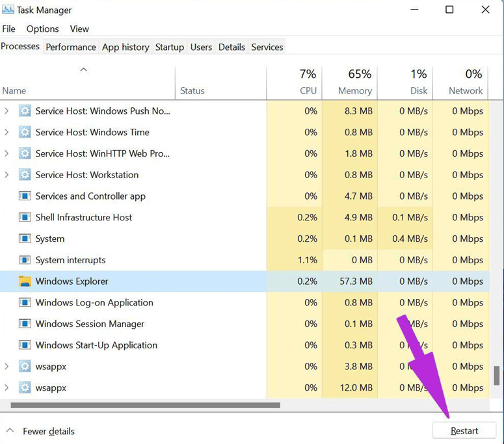Switch to the App history tab

(126, 47)
